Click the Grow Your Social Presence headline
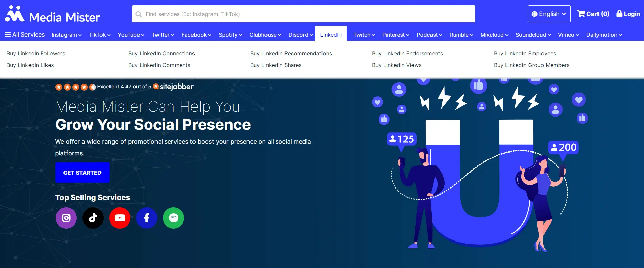This screenshot has height=268, width=644. (153, 125)
